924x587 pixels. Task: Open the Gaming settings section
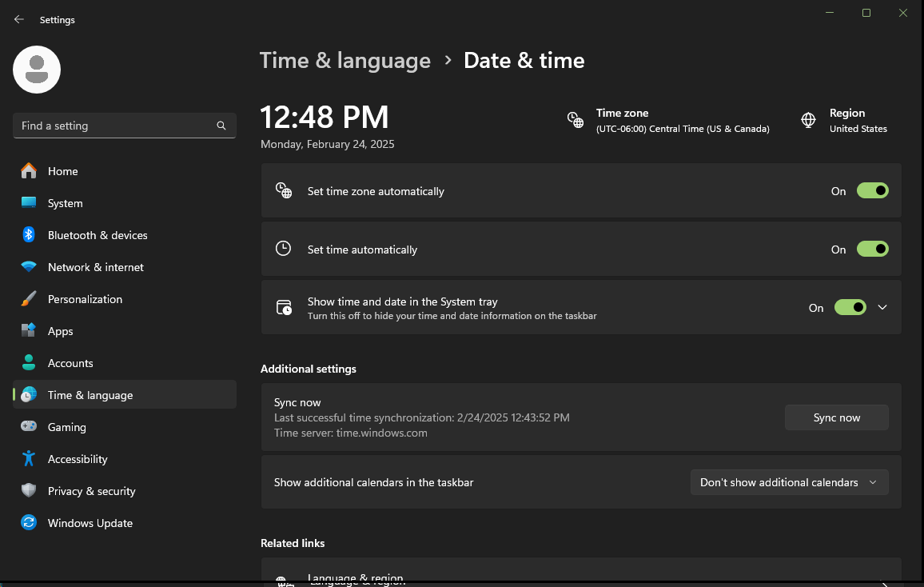pos(67,427)
